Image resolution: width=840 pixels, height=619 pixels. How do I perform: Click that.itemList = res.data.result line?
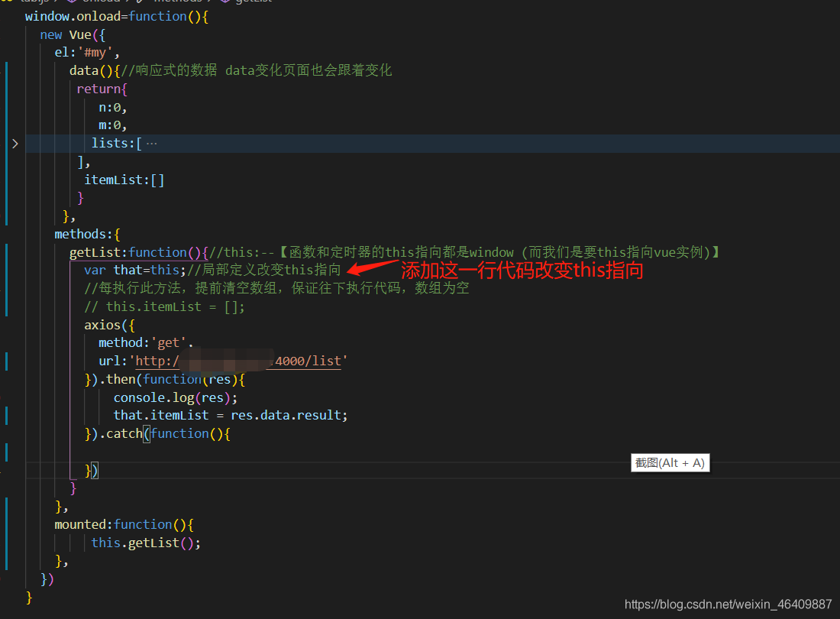click(231, 416)
